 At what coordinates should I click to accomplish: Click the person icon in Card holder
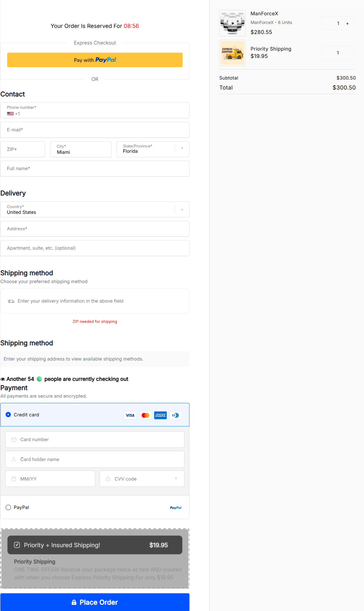(14, 459)
